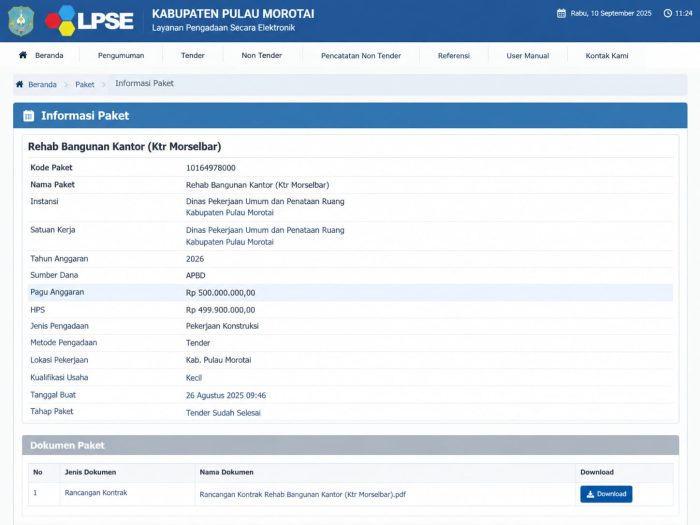Click the LPSE hexagon logo
Viewport: 700px width, 525px height.
tap(89, 21)
